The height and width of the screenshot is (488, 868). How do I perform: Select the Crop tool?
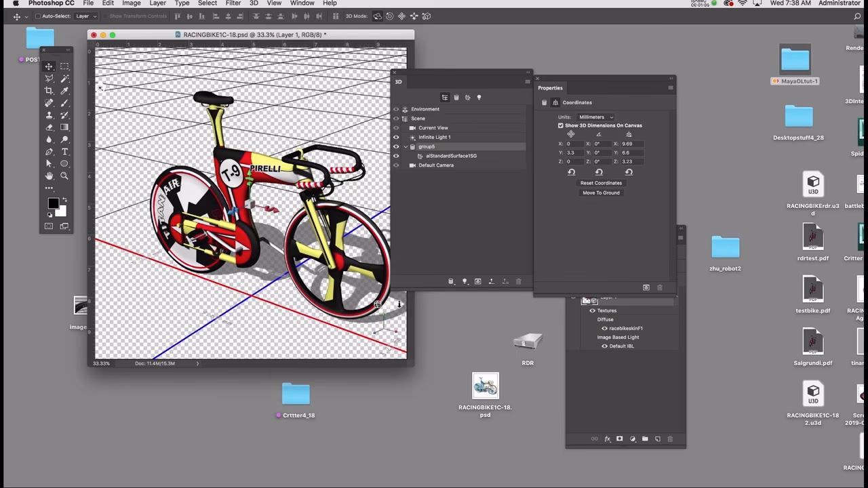(50, 89)
